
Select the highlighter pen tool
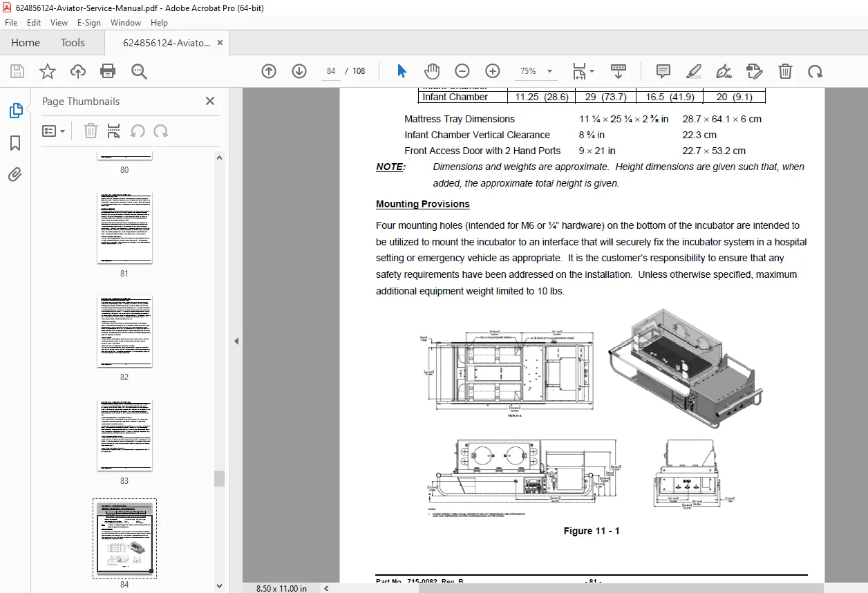click(x=694, y=71)
